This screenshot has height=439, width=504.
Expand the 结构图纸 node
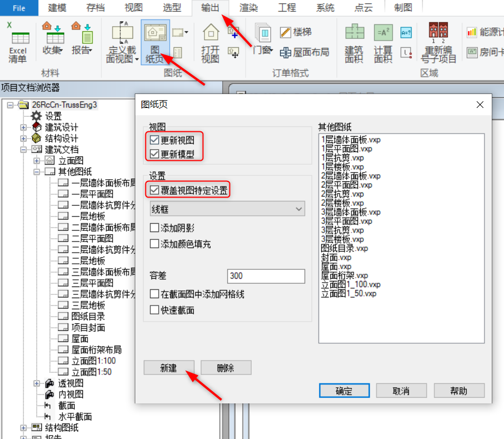23,428
